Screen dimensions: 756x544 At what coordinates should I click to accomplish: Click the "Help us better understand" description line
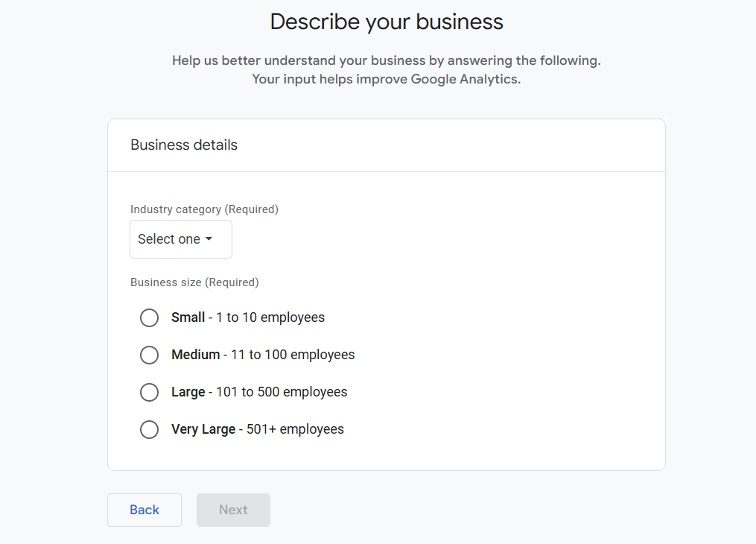[386, 60]
